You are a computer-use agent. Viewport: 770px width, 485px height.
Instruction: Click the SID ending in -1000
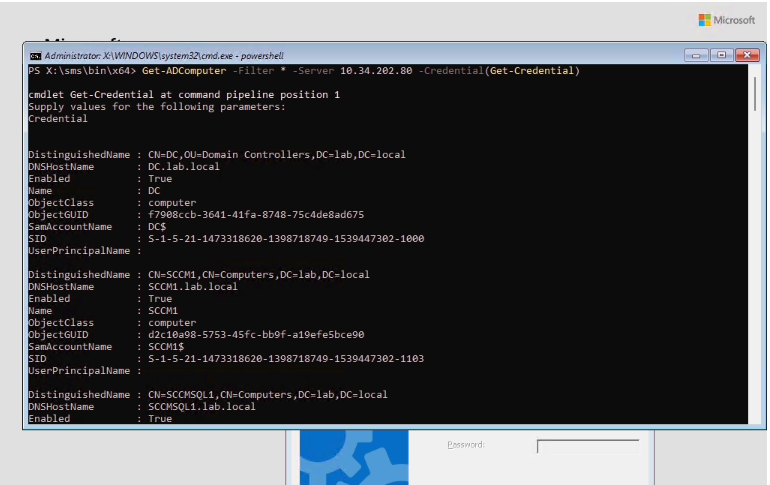286,239
